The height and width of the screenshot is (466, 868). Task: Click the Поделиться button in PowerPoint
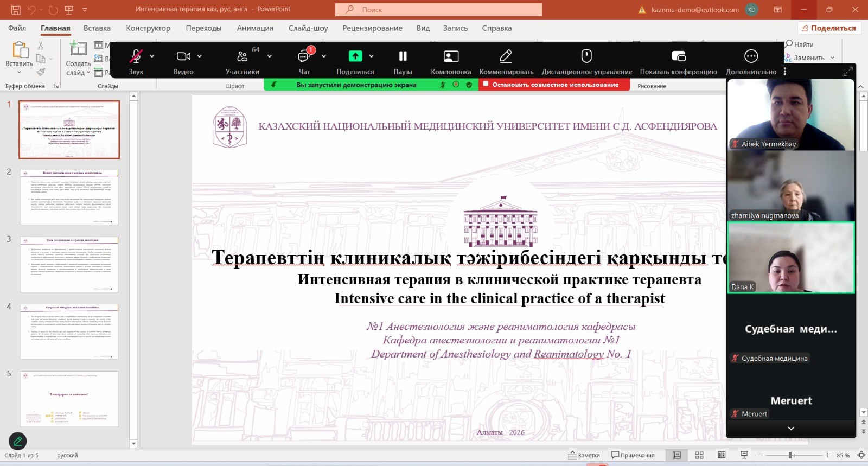coord(829,28)
